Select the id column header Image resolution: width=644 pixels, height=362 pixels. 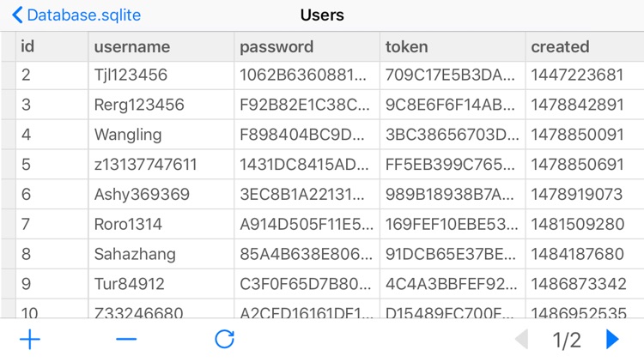(x=52, y=47)
